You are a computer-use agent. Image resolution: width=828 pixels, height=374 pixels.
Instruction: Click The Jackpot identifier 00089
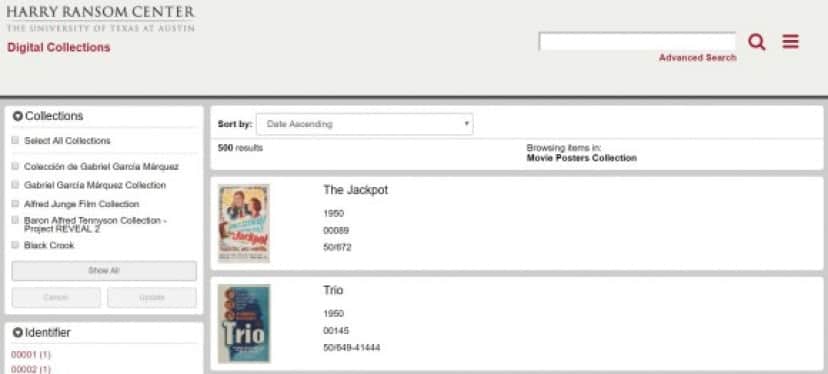tap(336, 230)
